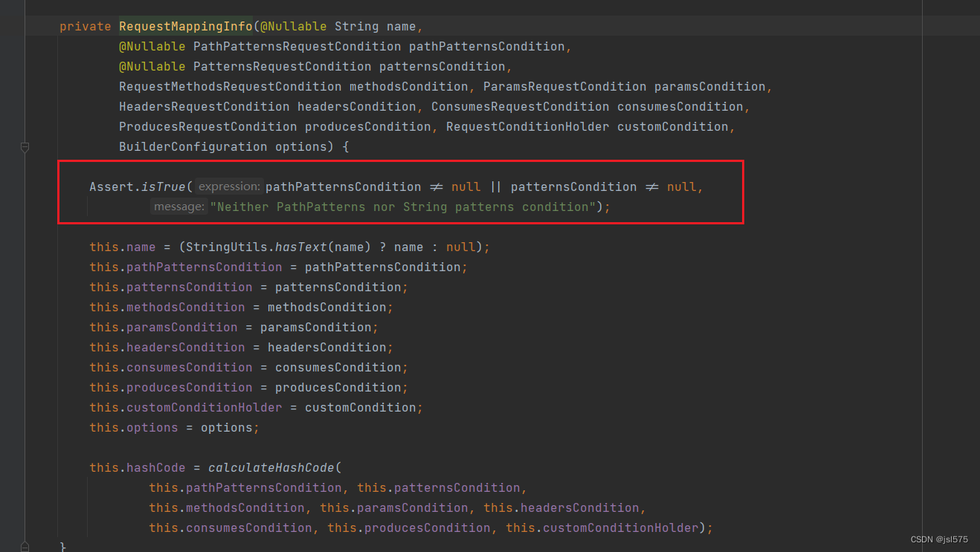The height and width of the screenshot is (552, 980).
Task: Click the ProducesRequestCondition type
Action: coord(208,127)
